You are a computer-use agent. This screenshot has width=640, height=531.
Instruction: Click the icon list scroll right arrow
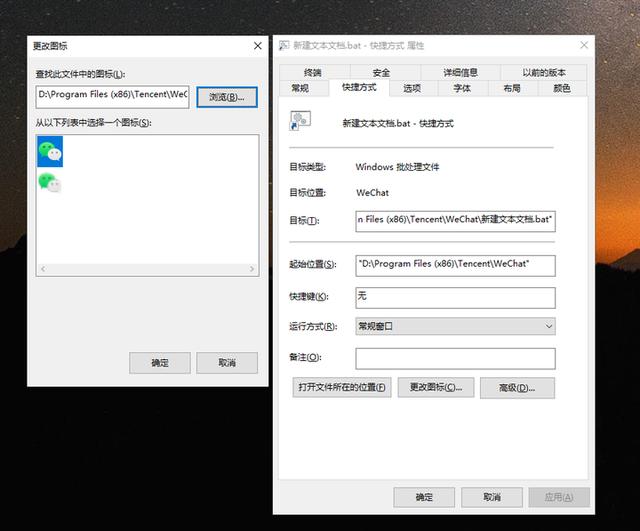click(x=252, y=269)
